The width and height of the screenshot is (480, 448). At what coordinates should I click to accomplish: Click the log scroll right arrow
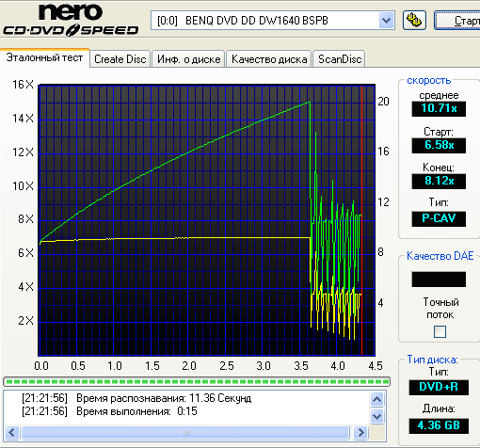point(360,433)
